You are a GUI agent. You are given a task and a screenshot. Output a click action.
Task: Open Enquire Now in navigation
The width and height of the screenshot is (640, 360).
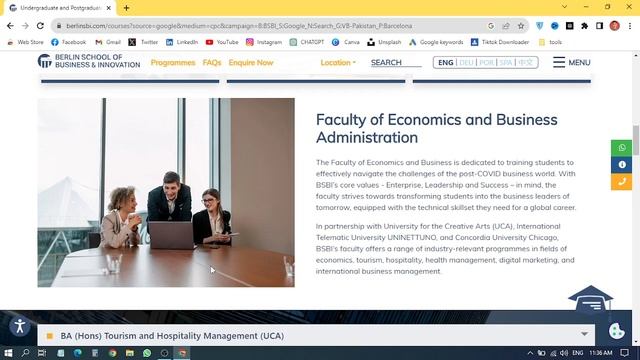[251, 62]
